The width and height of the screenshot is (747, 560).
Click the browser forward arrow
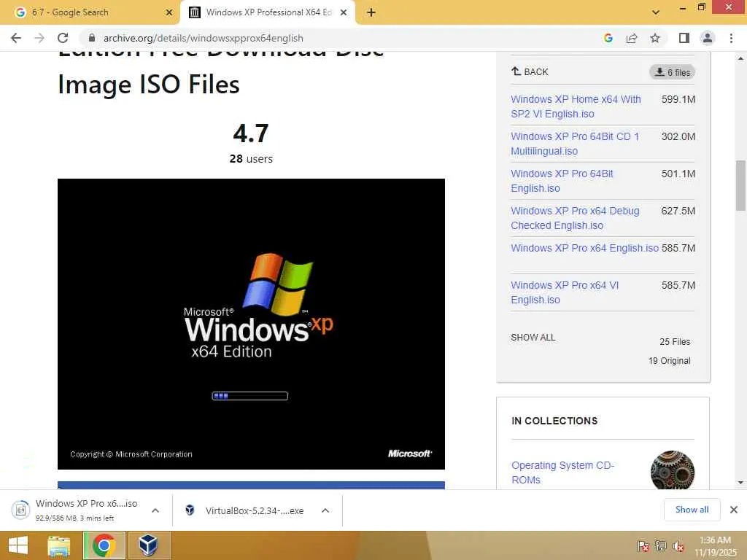click(39, 38)
